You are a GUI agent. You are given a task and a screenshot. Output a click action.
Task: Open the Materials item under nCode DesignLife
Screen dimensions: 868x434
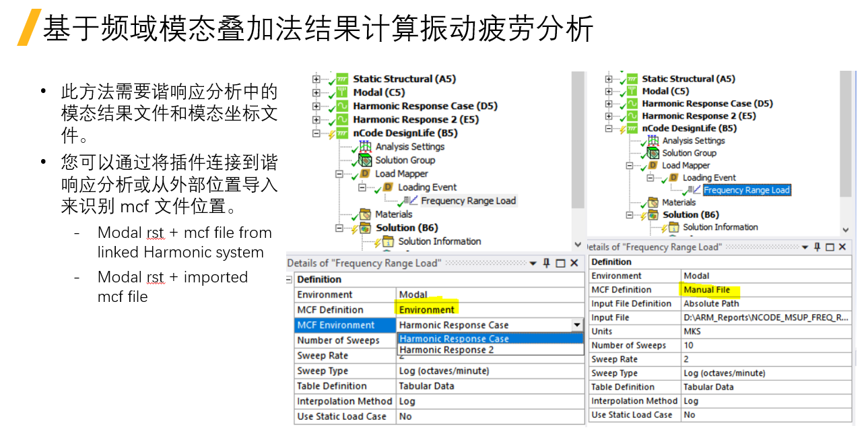366,214
